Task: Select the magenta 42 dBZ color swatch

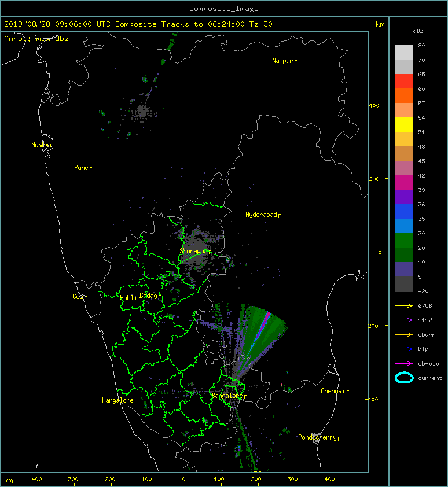Action: point(404,182)
